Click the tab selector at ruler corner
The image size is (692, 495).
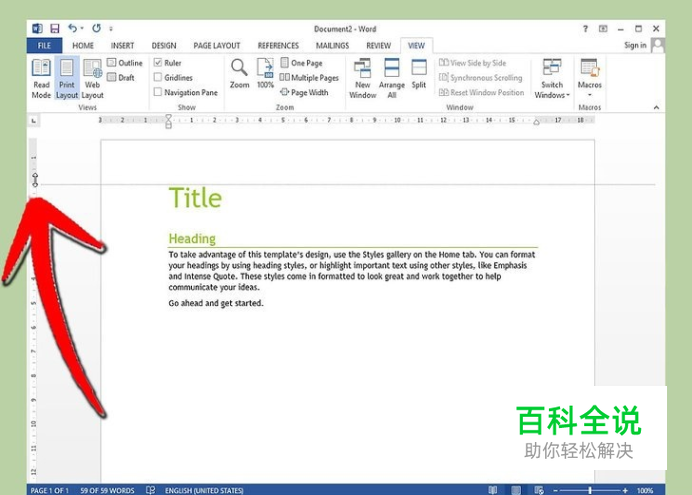pos(34,120)
